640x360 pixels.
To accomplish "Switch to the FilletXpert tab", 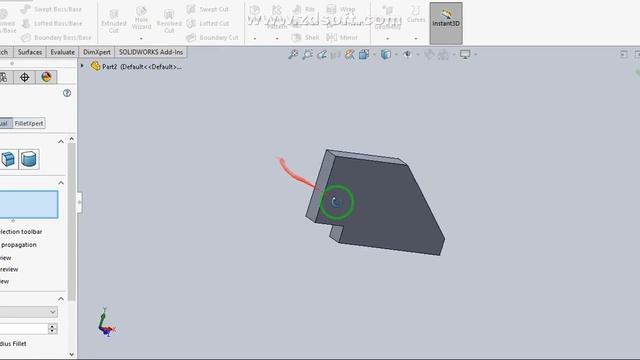I will coord(29,123).
